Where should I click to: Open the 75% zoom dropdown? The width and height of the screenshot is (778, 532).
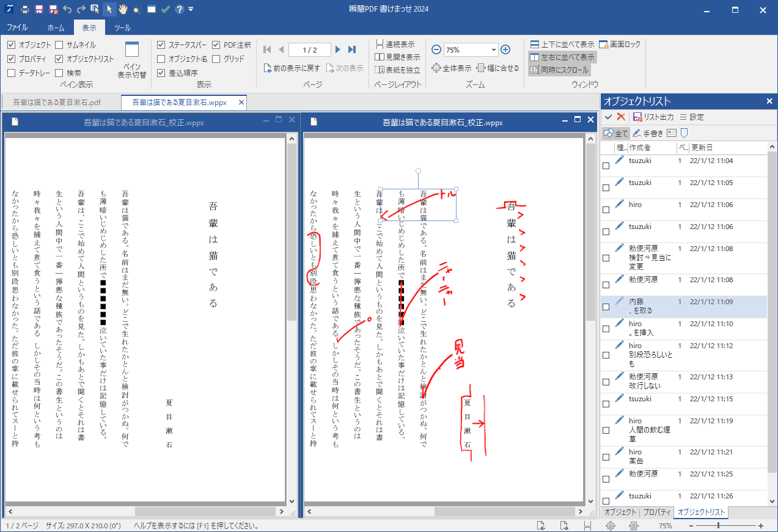coord(494,50)
